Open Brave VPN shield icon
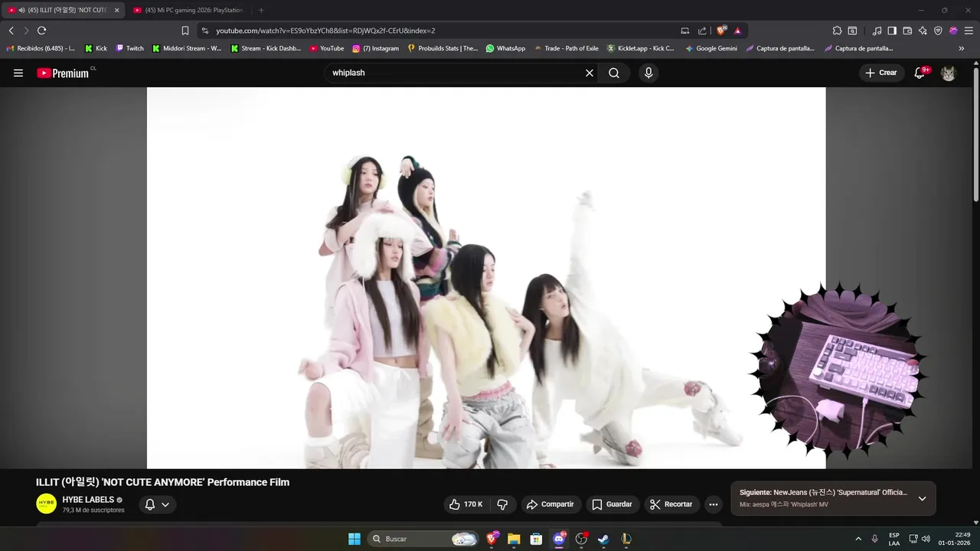Viewport: 980px width, 551px height. [938, 31]
